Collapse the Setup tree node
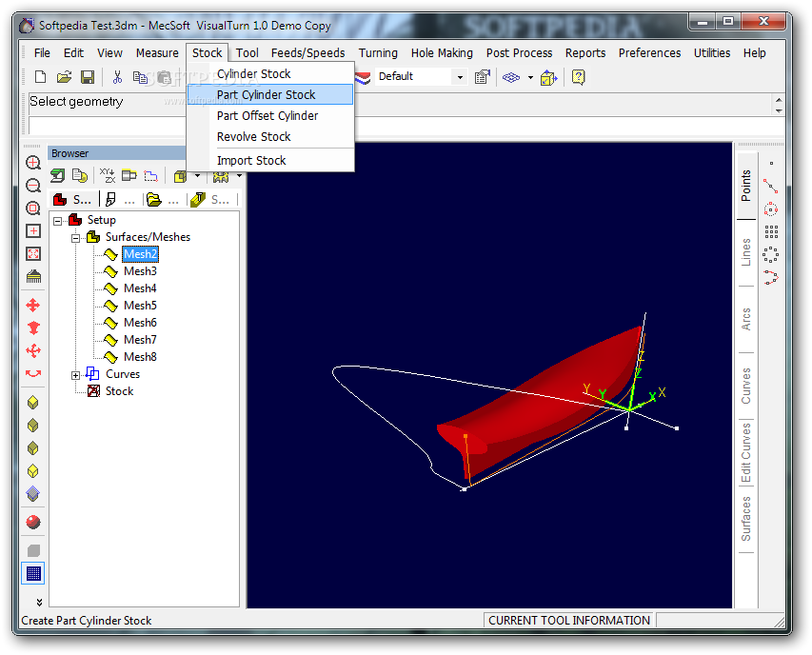This screenshot has width=812, height=655. [57, 221]
